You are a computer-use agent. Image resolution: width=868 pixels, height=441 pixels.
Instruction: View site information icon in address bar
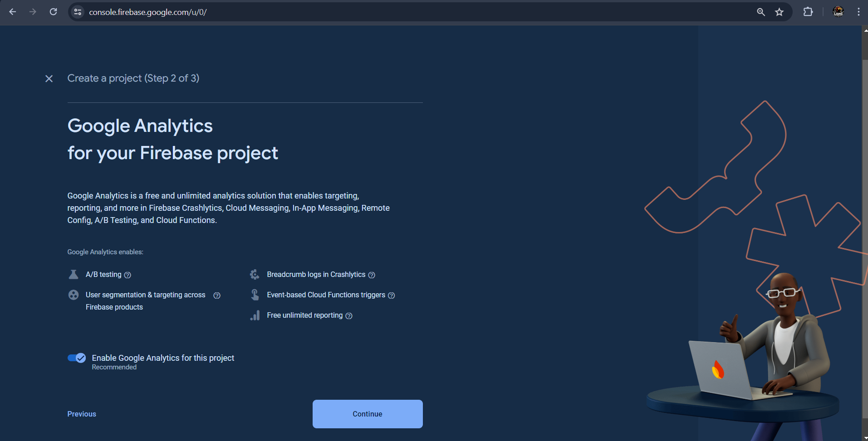pyautogui.click(x=78, y=12)
